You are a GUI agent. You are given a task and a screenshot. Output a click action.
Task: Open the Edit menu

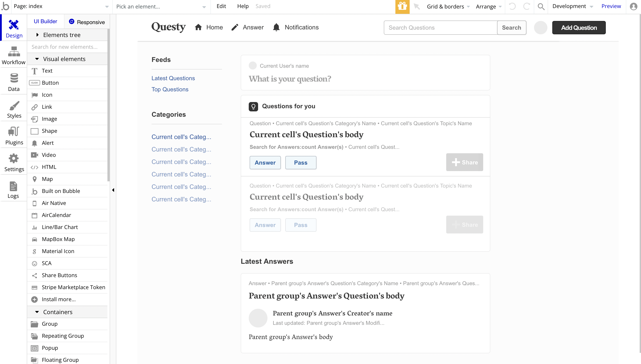[x=221, y=6]
